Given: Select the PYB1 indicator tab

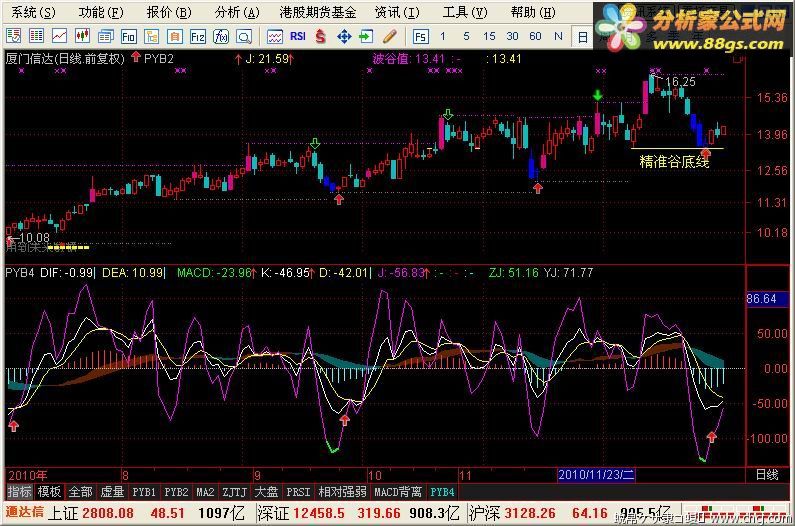Looking at the screenshot, I should 144,492.
